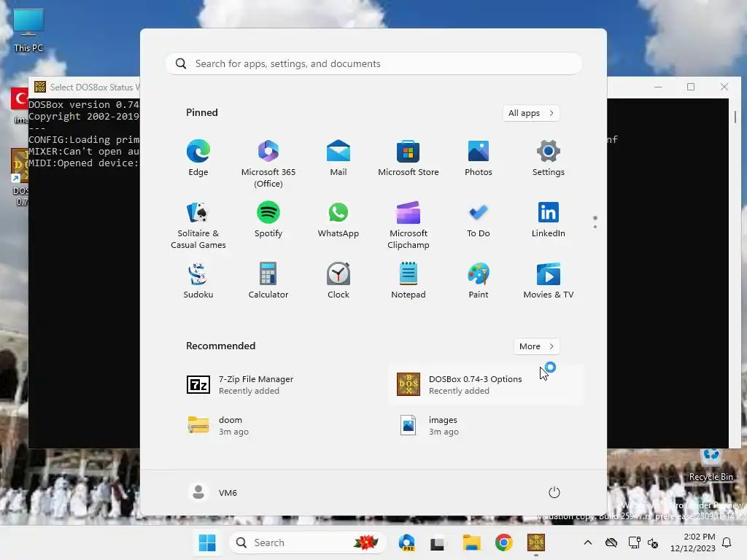Open DOSBox 0.74-3 Options recommendation
Viewport: 747px width, 560px height.
(x=485, y=385)
